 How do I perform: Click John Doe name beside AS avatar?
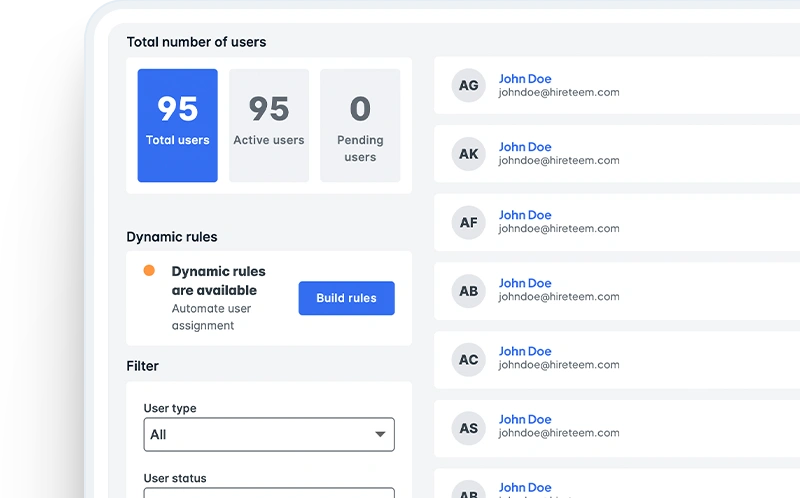[x=525, y=419]
